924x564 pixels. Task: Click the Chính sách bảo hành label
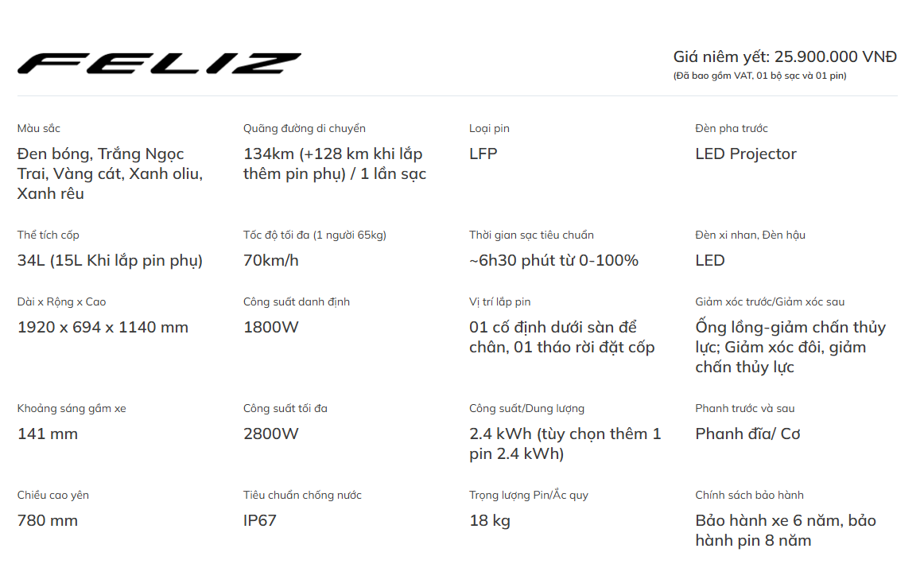tap(749, 495)
